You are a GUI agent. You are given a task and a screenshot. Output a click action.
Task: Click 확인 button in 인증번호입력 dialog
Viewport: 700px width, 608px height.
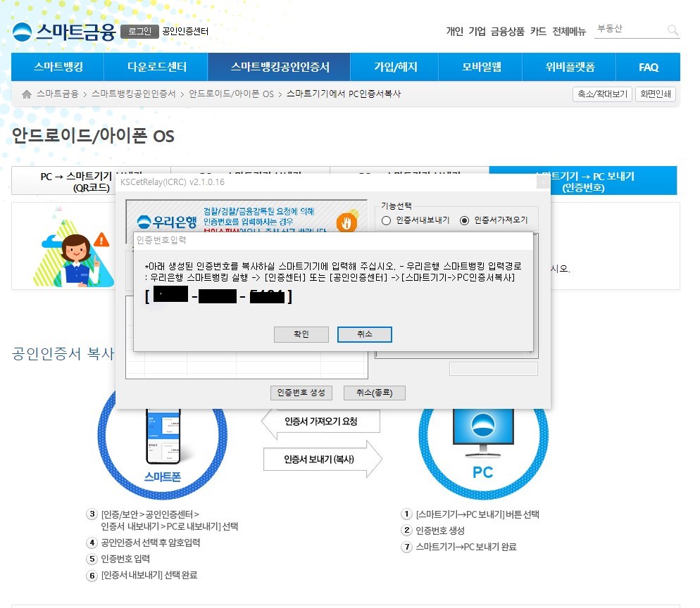click(301, 334)
